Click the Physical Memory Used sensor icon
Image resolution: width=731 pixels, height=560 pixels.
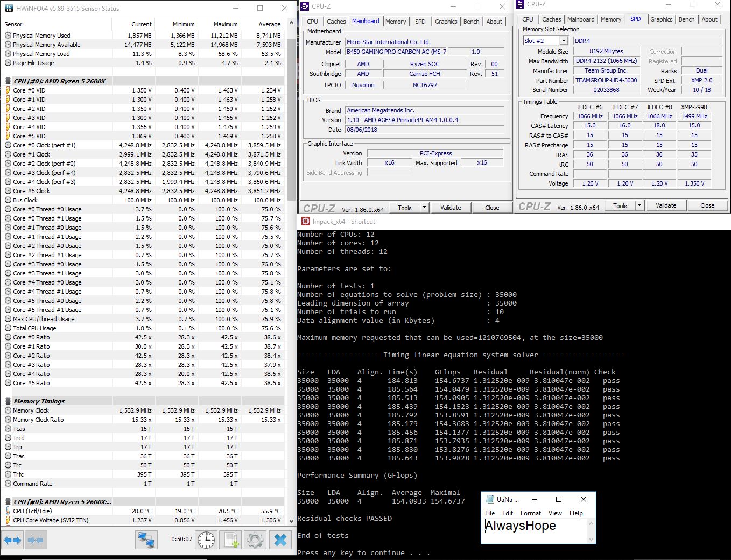tap(8, 36)
